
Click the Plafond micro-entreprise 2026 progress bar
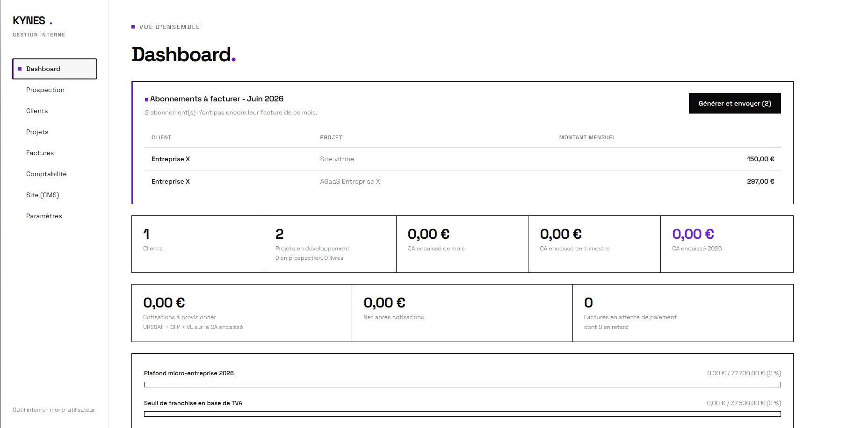(463, 385)
